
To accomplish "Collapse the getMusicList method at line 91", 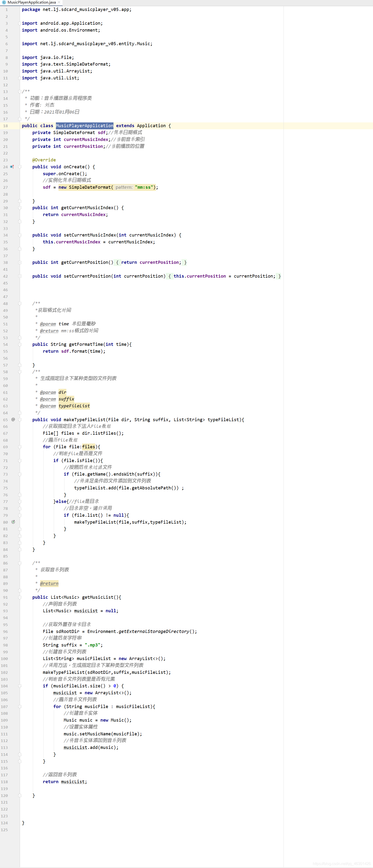I will tap(20, 597).
